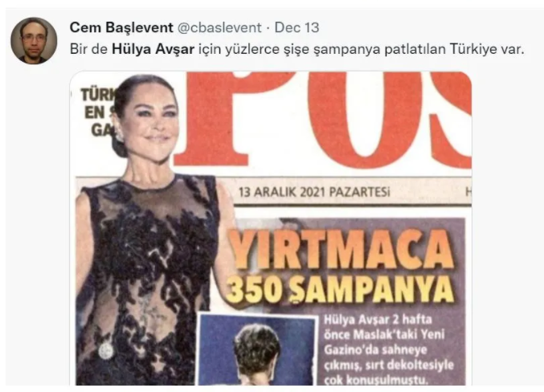Click the orange YIRTMACA headline
The width and height of the screenshot is (544, 392).
point(341,249)
